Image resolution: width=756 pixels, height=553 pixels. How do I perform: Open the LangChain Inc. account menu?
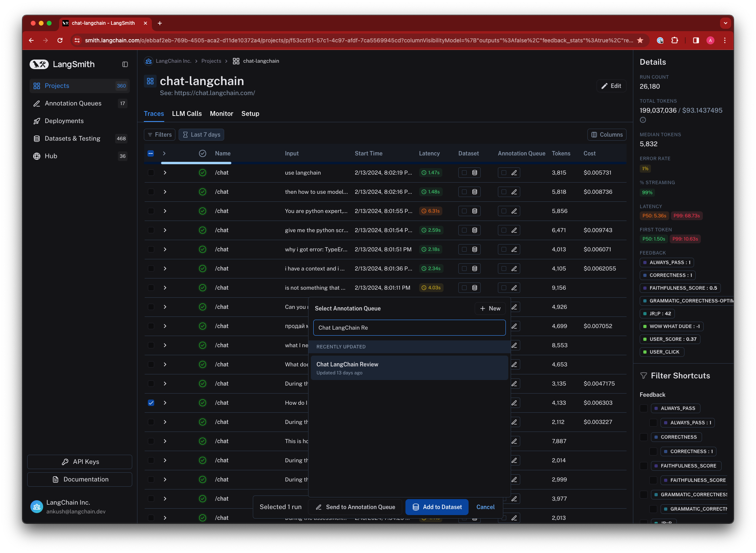pyautogui.click(x=80, y=507)
